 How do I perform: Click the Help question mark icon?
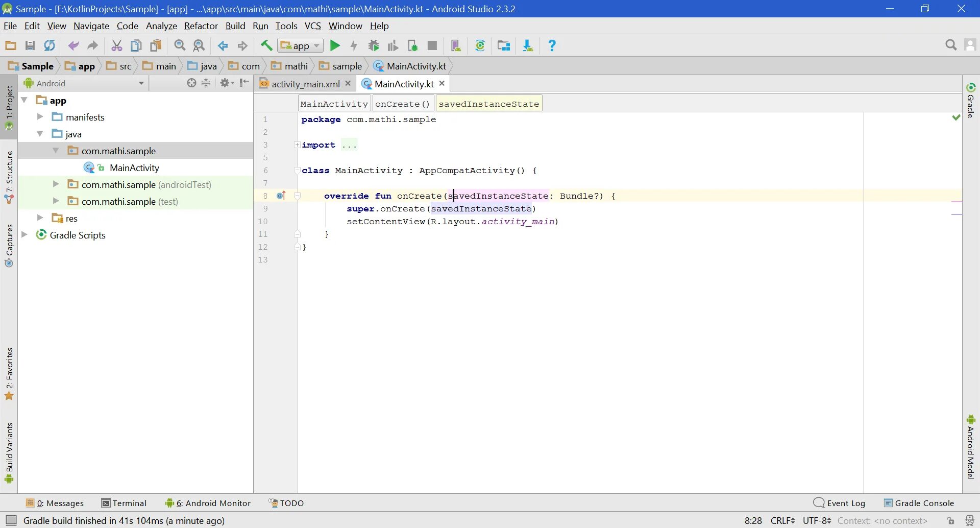click(x=552, y=46)
